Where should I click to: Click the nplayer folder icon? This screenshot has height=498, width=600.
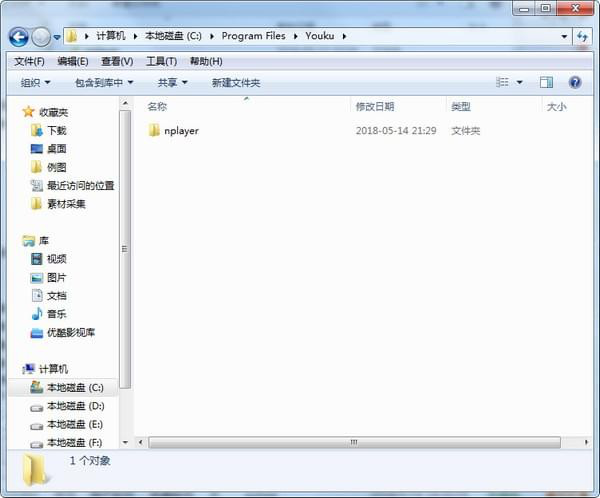click(154, 130)
